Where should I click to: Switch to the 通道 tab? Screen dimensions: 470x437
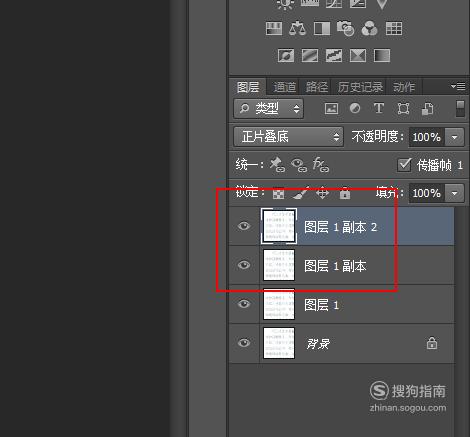coord(284,87)
